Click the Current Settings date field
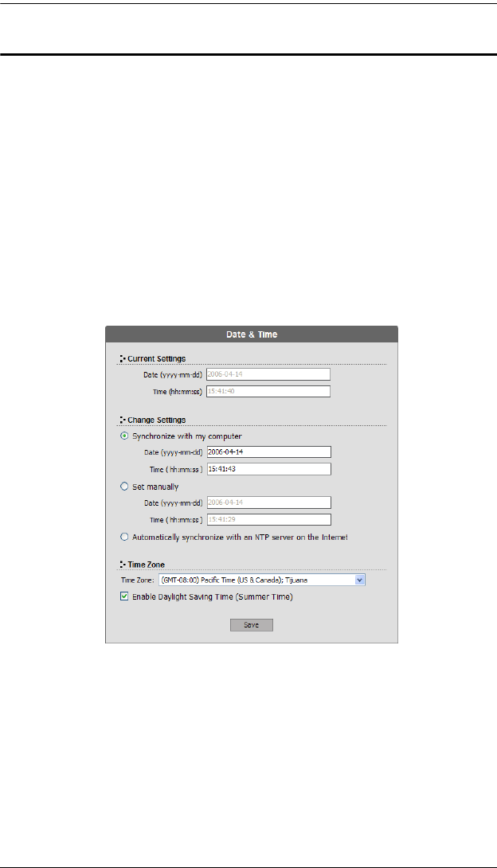 tap(268, 373)
